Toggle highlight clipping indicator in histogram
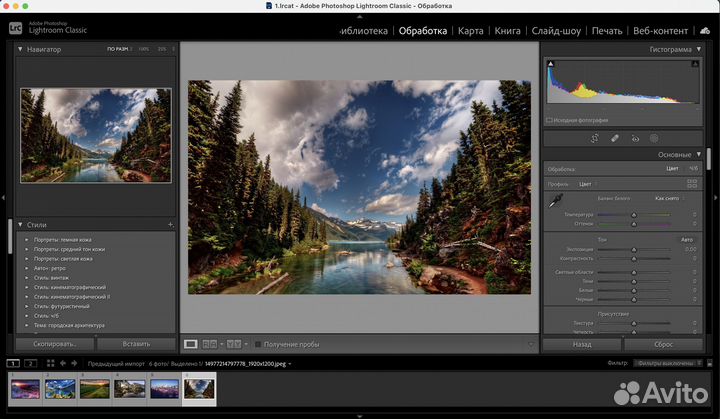Screen dimensions: 720x419 click(695, 63)
